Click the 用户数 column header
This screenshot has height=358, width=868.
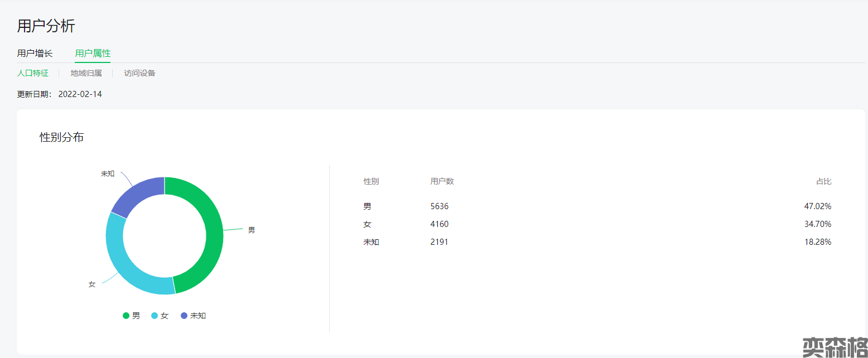point(442,181)
